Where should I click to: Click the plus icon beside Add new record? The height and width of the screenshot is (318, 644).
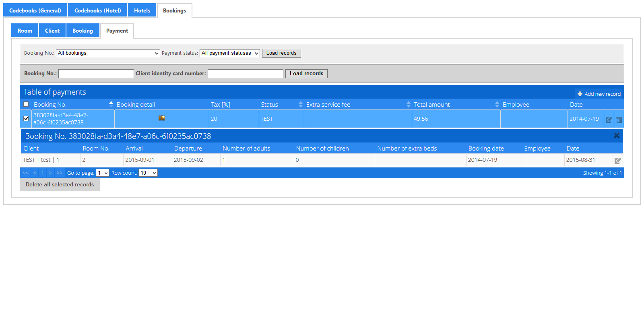coord(580,94)
